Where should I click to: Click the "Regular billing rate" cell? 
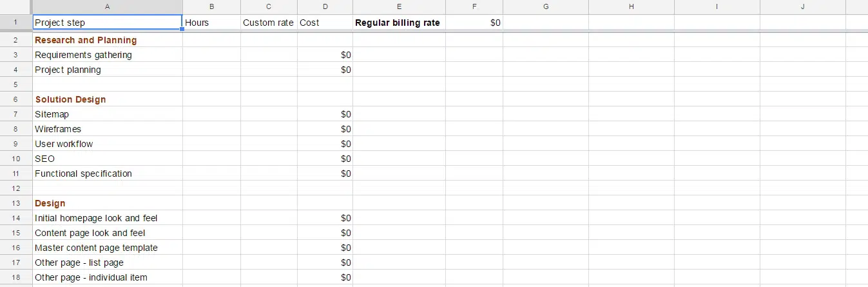pyautogui.click(x=399, y=23)
